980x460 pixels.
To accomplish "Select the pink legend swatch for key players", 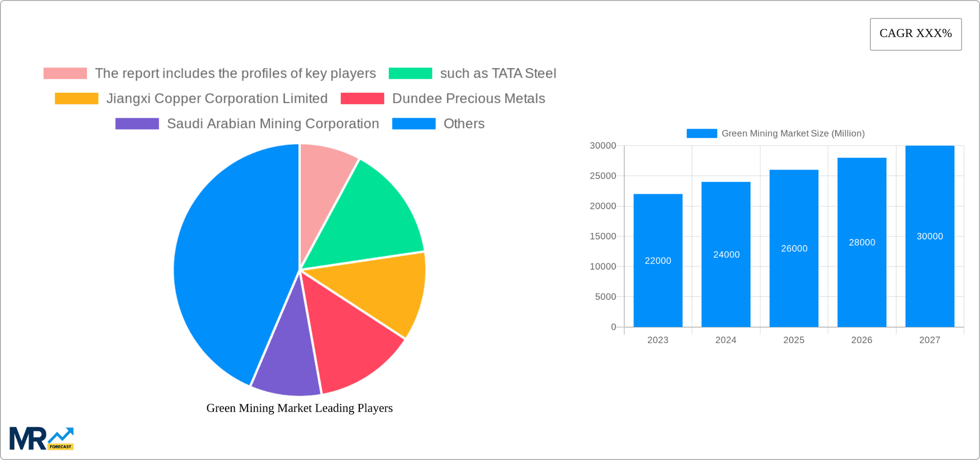I will pos(65,74).
